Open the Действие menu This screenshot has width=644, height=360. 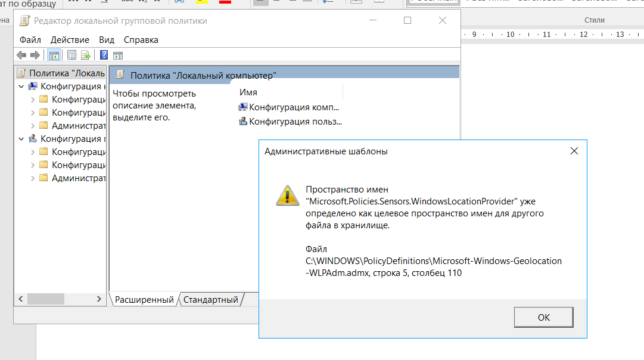coord(70,40)
